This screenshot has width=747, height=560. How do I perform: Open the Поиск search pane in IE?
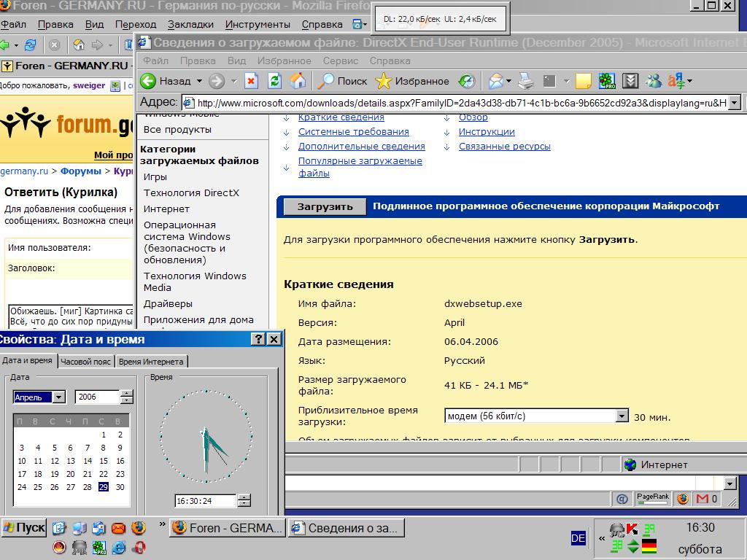(x=343, y=81)
